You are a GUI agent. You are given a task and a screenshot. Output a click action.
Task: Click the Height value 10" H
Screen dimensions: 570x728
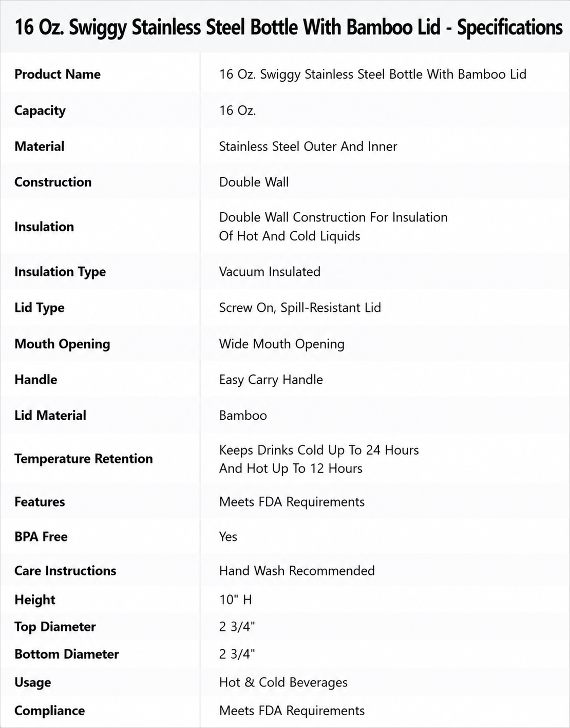(236, 600)
